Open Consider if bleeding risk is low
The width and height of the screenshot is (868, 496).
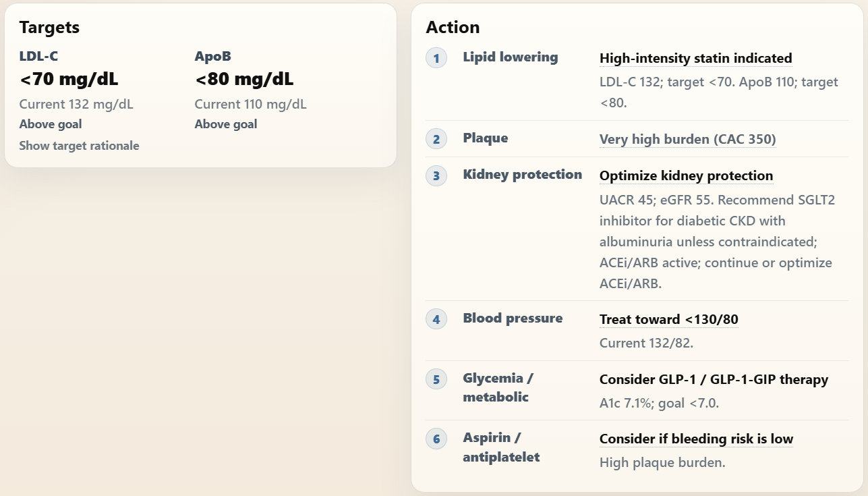[x=696, y=439]
